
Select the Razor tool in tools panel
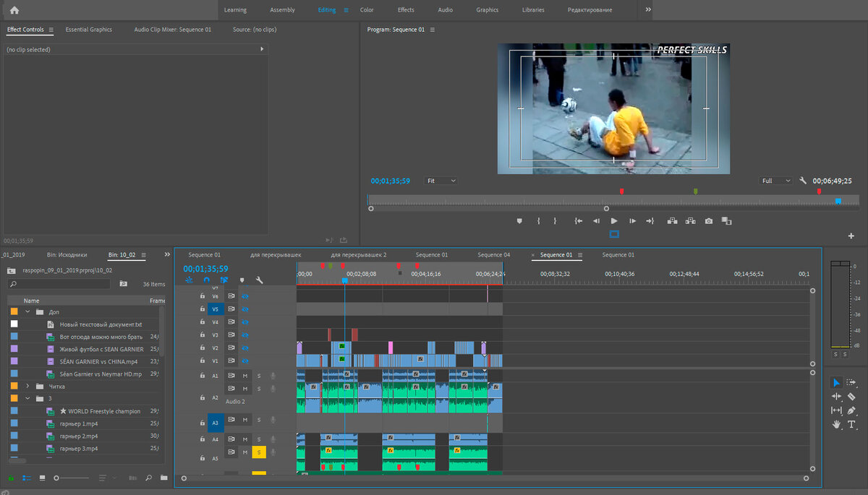(851, 397)
